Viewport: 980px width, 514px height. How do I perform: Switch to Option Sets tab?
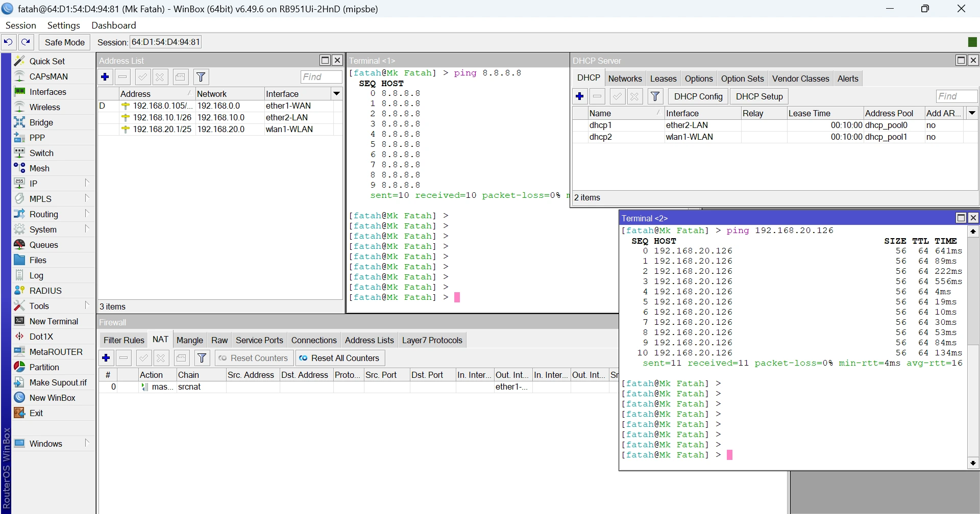tap(742, 79)
